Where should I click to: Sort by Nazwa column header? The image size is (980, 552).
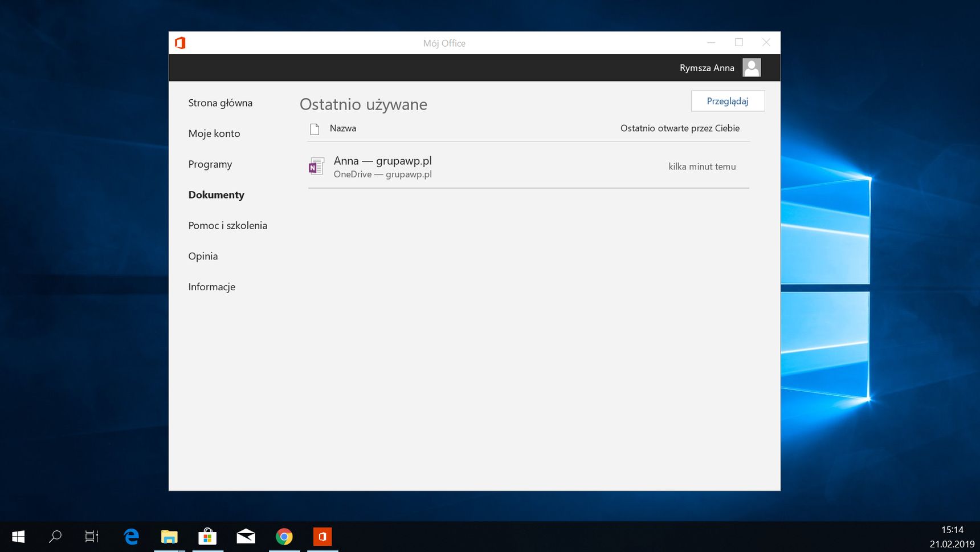coord(343,128)
